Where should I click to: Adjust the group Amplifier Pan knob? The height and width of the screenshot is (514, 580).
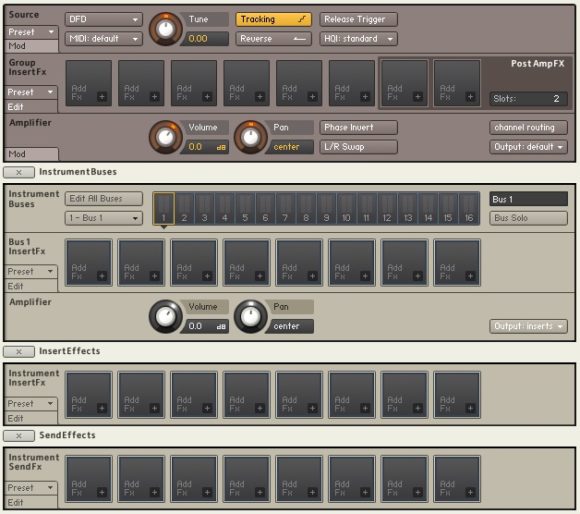pos(251,137)
